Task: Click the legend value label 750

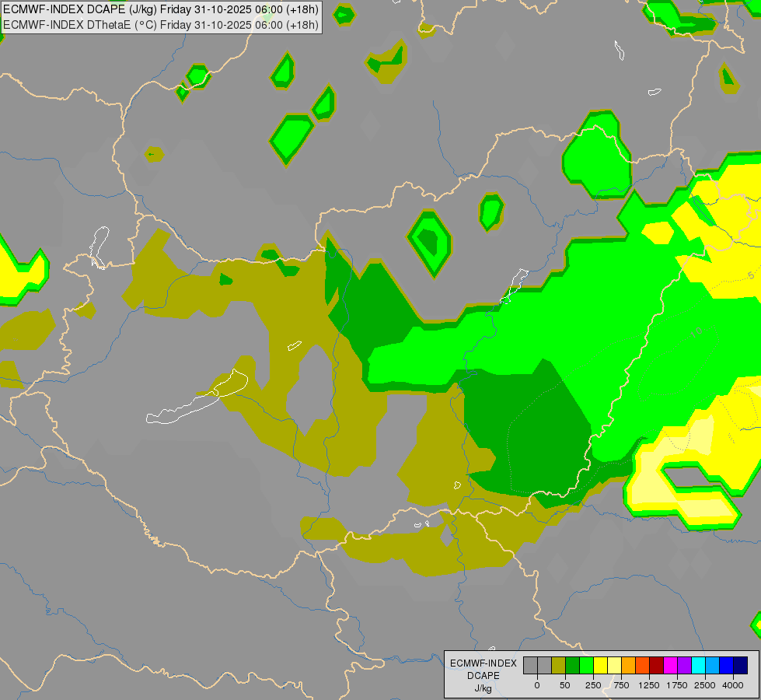Action: tap(621, 685)
